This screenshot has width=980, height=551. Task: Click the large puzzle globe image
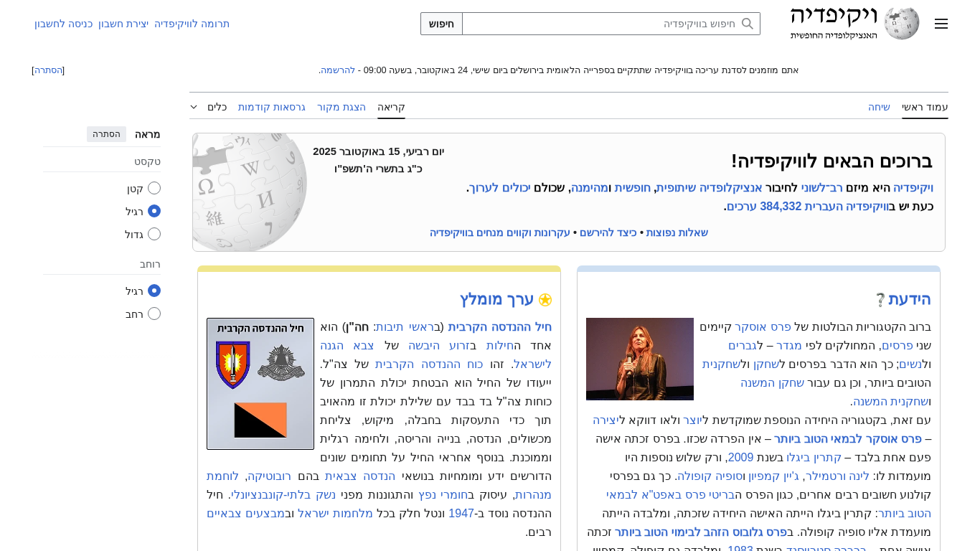[x=250, y=192]
